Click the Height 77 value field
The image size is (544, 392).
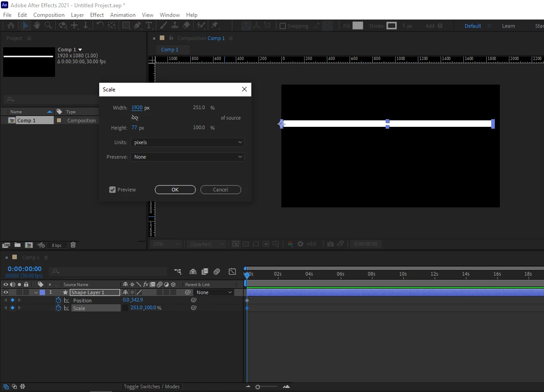point(134,127)
